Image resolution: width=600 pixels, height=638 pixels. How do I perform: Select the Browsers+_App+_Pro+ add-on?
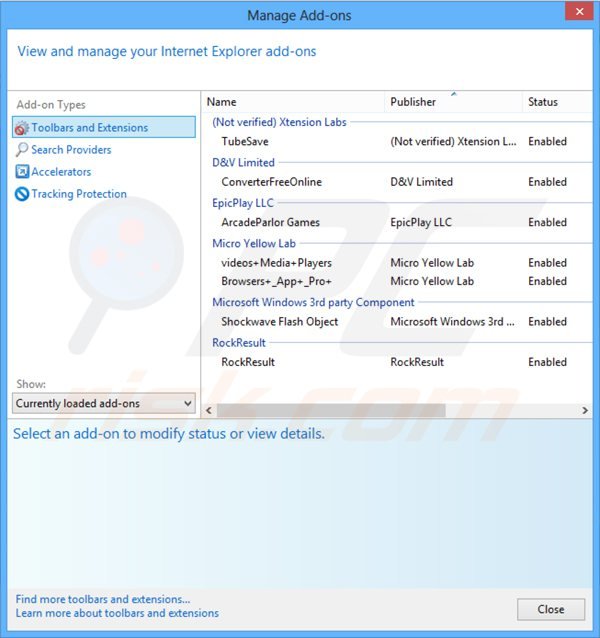[x=397, y=281]
